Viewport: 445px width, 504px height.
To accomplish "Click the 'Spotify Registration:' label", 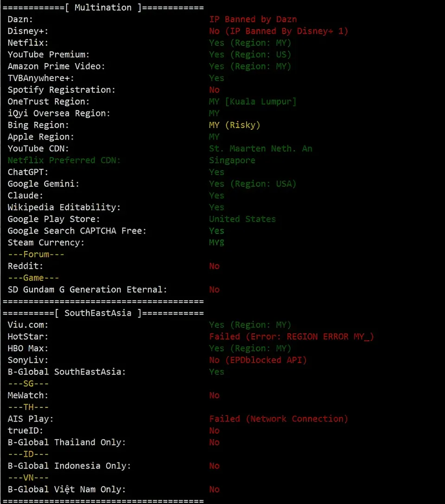I will 61,90.
